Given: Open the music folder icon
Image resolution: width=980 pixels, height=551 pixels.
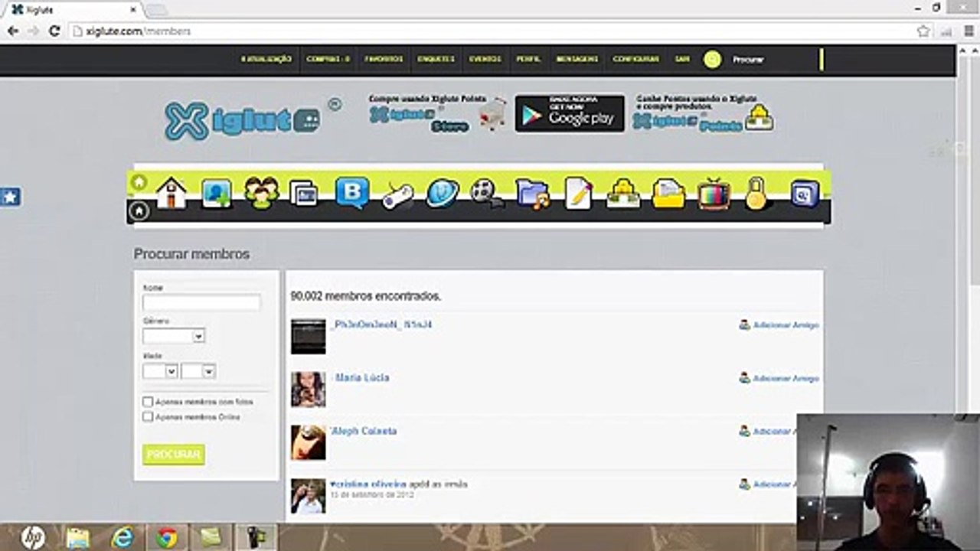Looking at the screenshot, I should 533,194.
